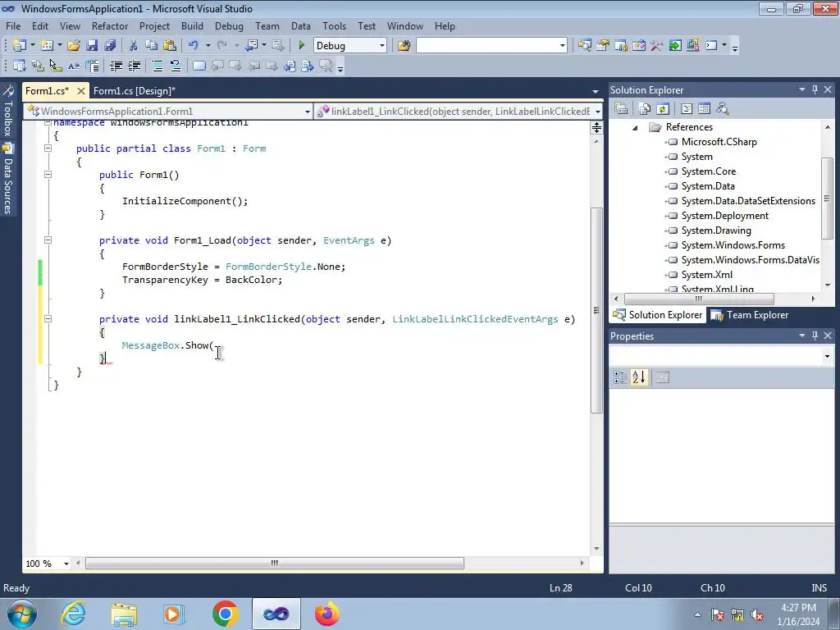This screenshot has height=630, width=840.
Task: Click the Find in Files icon
Action: click(404, 46)
